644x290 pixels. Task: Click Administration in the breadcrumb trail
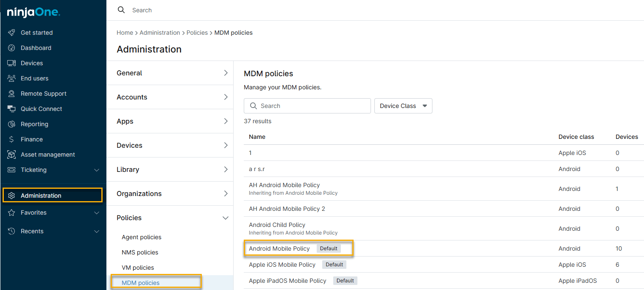click(x=159, y=33)
